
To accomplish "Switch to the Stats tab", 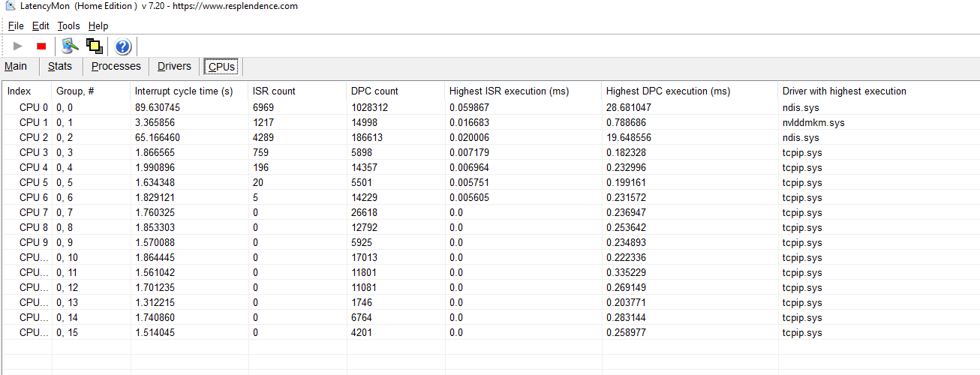I will pyautogui.click(x=60, y=66).
